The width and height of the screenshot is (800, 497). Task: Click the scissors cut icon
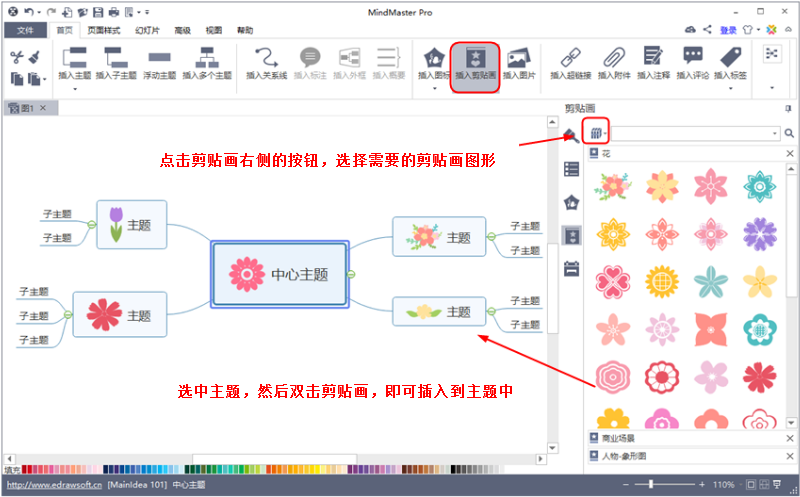[x=17, y=57]
